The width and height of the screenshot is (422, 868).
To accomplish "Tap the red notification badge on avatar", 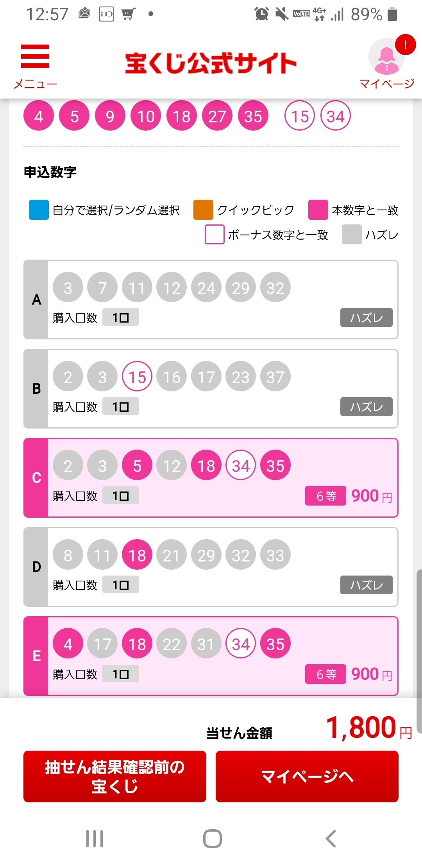I will [x=405, y=45].
